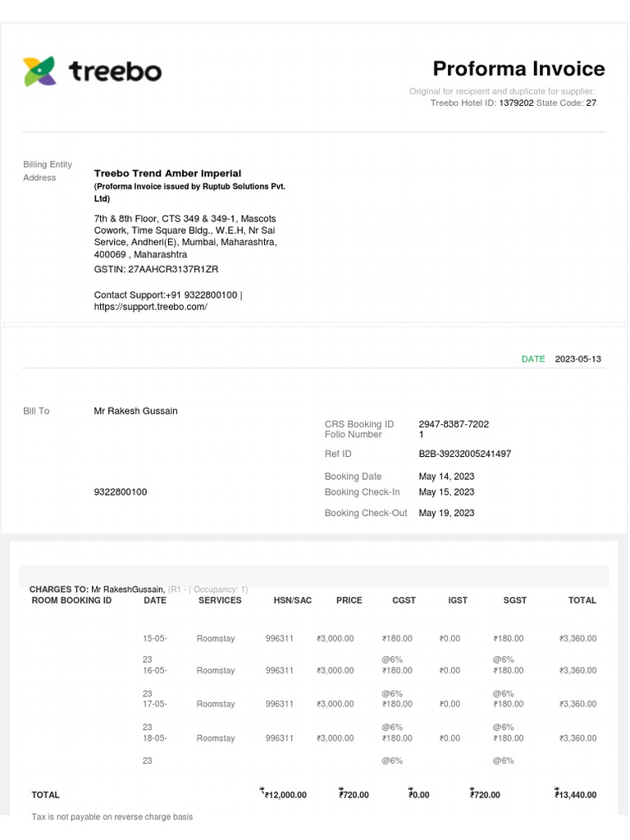Select the CRS Booking ID value 2947-8387-7202
Screen dimensions: 630x840
tap(454, 424)
